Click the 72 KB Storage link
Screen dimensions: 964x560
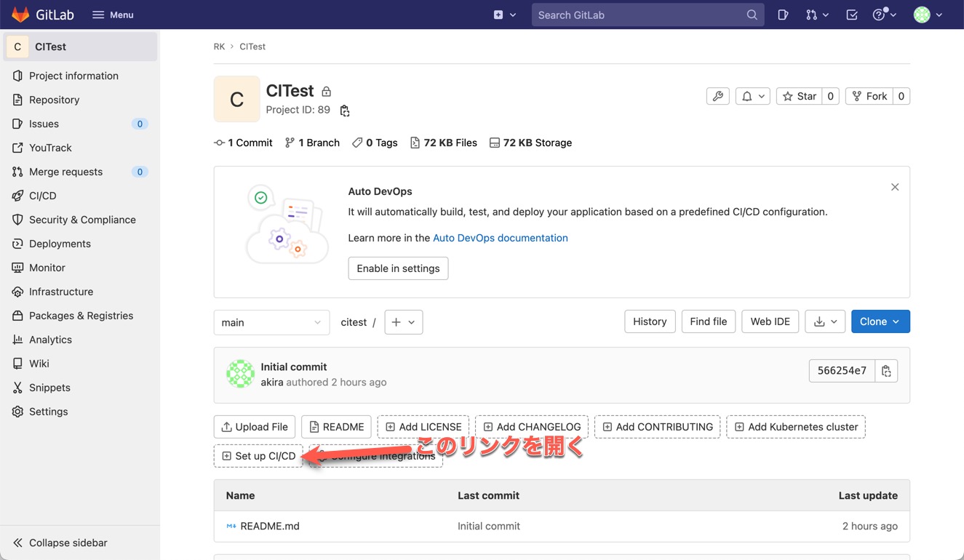pos(530,143)
